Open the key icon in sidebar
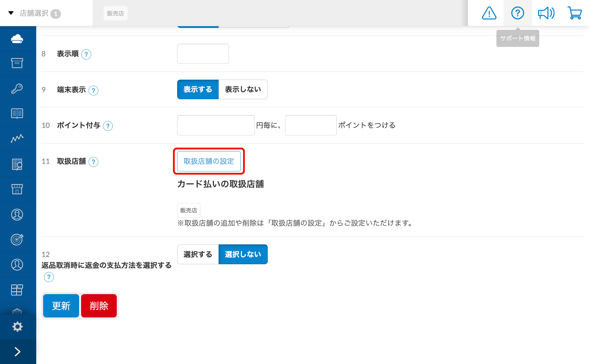This screenshot has height=364, width=589. (x=17, y=89)
